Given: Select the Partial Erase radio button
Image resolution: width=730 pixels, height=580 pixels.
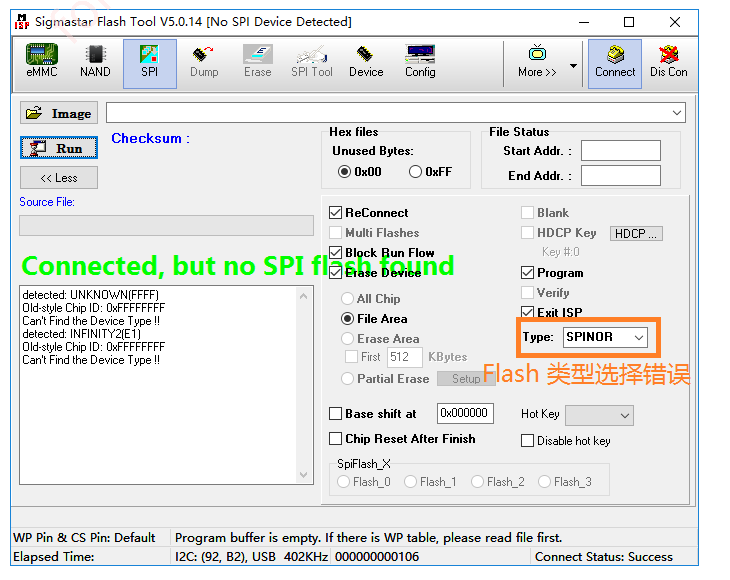Looking at the screenshot, I should (x=347, y=378).
